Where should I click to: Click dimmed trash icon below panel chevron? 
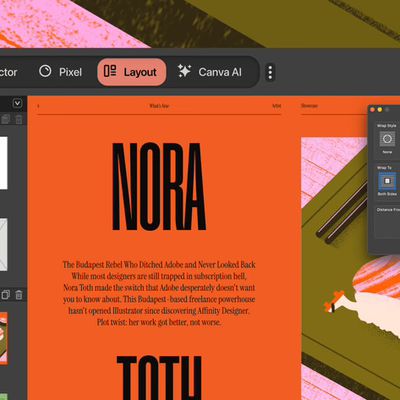click(x=19, y=119)
